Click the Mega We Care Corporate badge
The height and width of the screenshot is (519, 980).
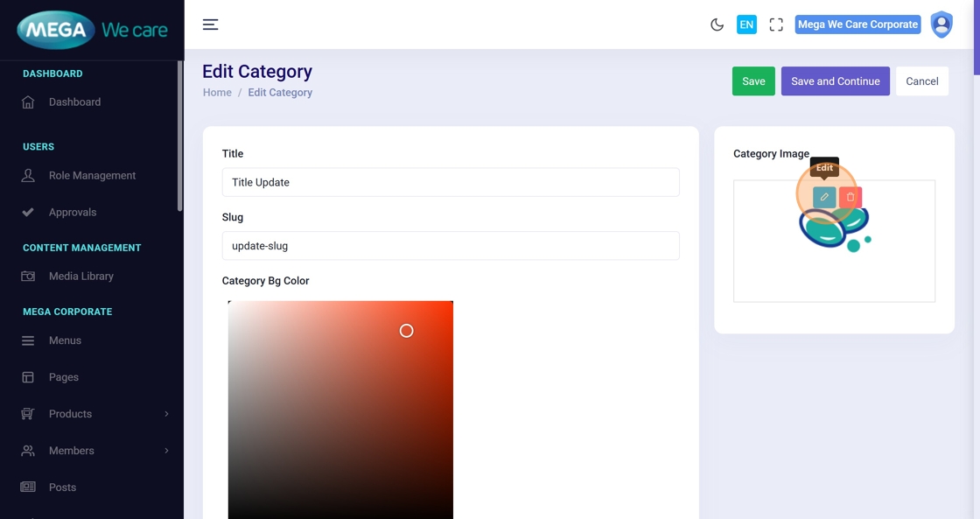coord(857,25)
